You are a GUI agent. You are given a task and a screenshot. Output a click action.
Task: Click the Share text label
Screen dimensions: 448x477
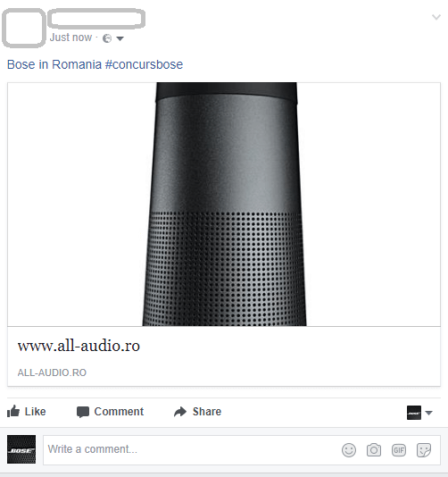pos(207,412)
